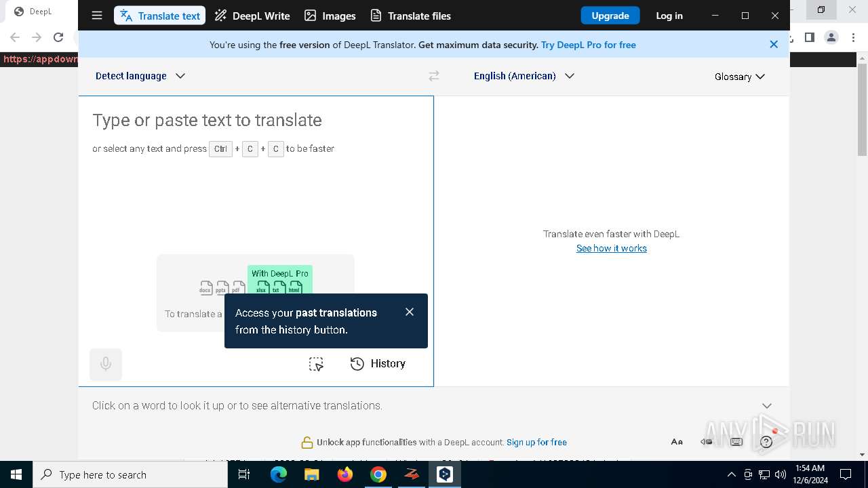Click the browser page vertical scrollbar
Image resolution: width=868 pixels, height=488 pixels.
pyautogui.click(x=863, y=108)
